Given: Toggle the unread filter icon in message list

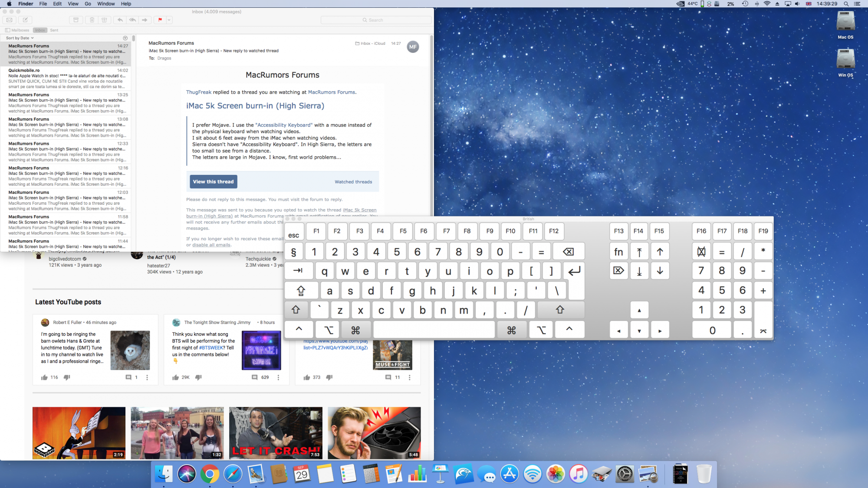Looking at the screenshot, I should tap(125, 38).
